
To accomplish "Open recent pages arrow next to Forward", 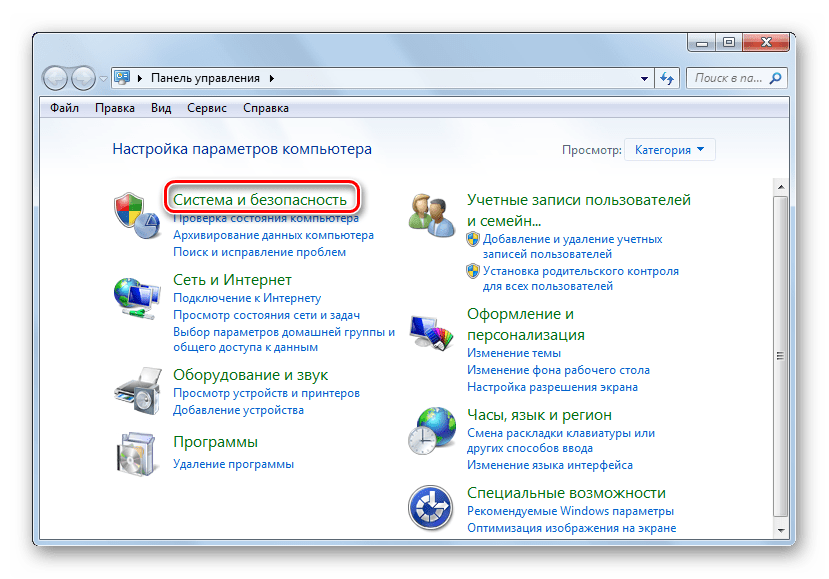I will (x=104, y=79).
